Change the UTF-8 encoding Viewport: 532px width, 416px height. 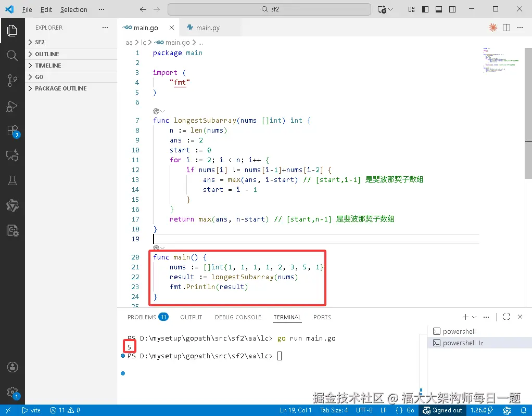click(x=364, y=410)
